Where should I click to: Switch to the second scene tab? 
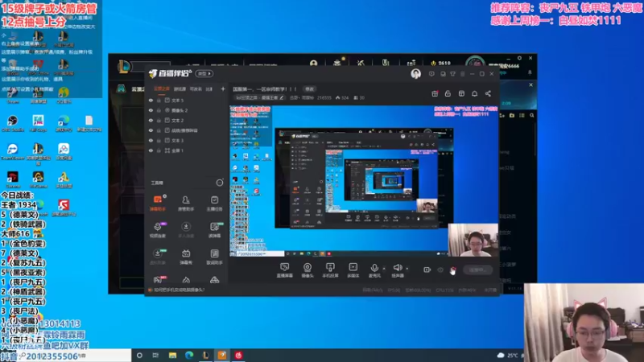(x=180, y=88)
